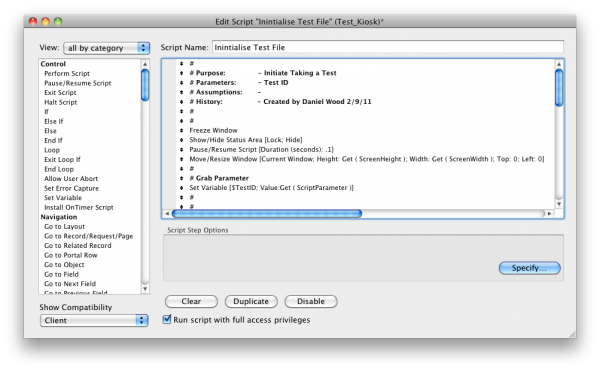The image size is (600, 371).
Task: Select 'Set Variable' in the step list
Action: click(x=63, y=198)
